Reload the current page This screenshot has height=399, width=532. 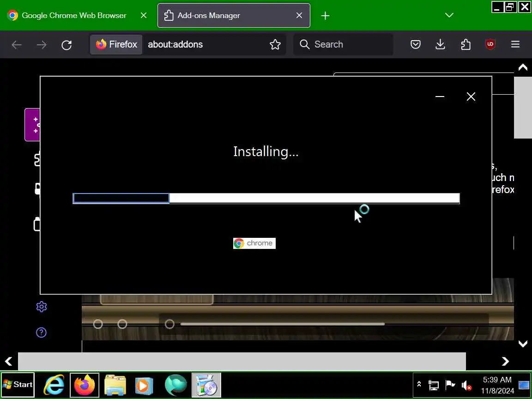tap(66, 44)
